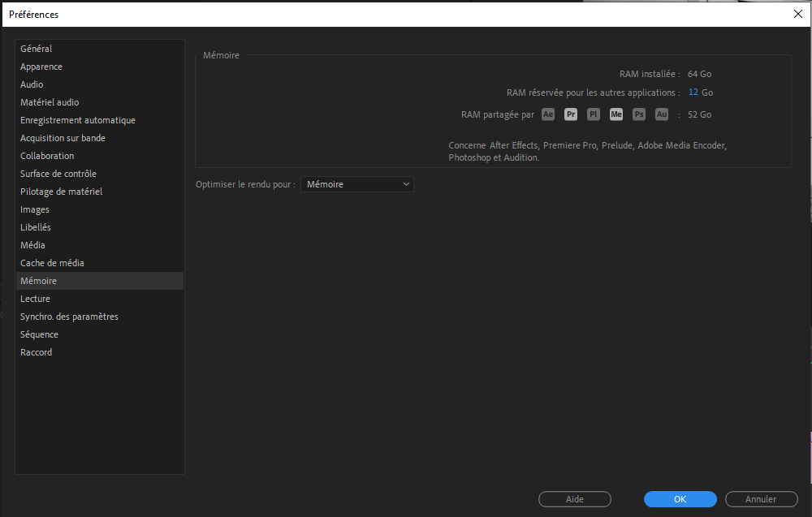Screen dimensions: 812x517
Task: Open the Optimiser le rendu pour dropdown
Action: click(357, 184)
